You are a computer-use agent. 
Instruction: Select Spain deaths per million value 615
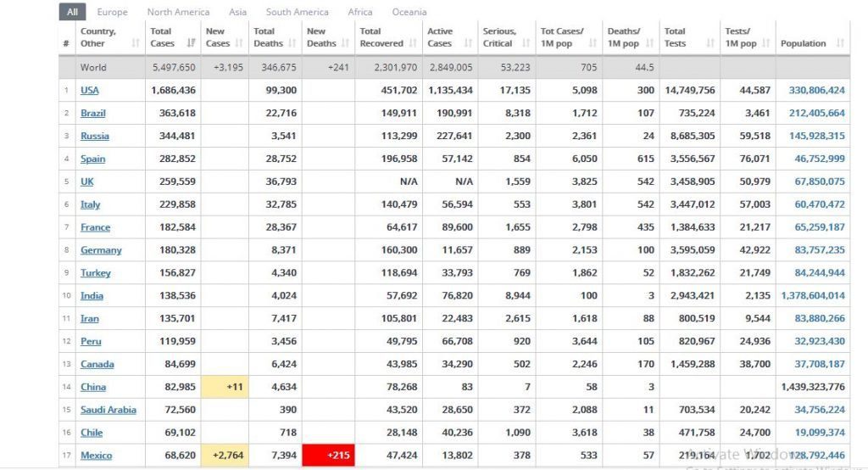coord(645,159)
